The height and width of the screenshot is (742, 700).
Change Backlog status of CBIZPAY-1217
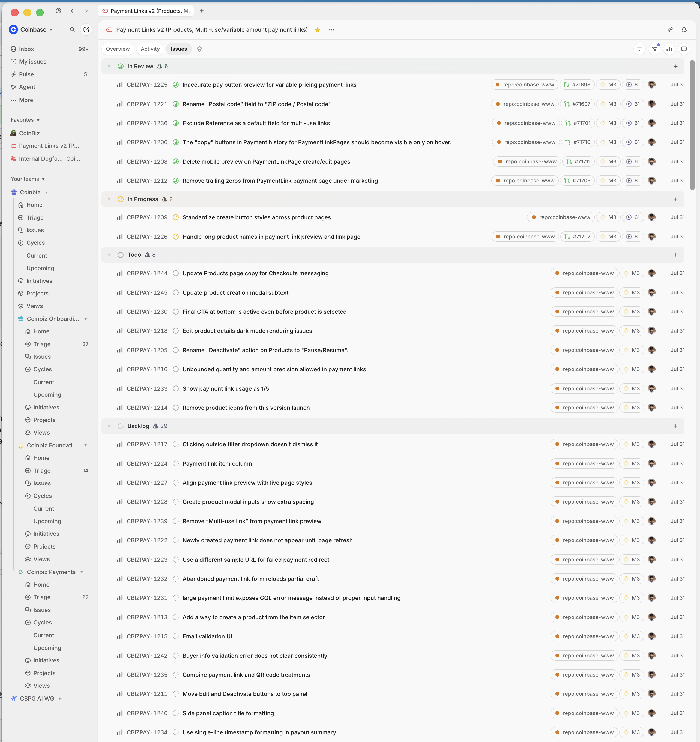click(175, 444)
